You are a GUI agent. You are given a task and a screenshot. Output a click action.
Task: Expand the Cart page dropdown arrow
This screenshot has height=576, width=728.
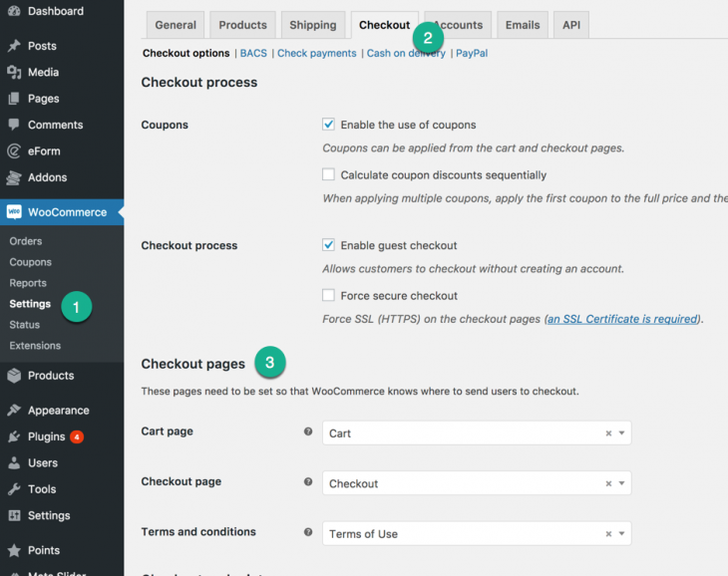[621, 432]
